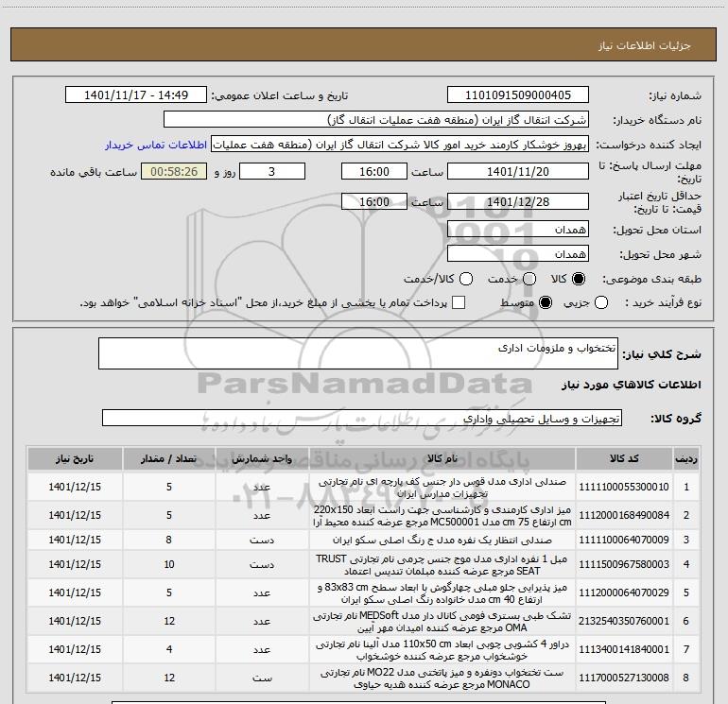Click the price validity date 1401/12/28

(x=518, y=201)
